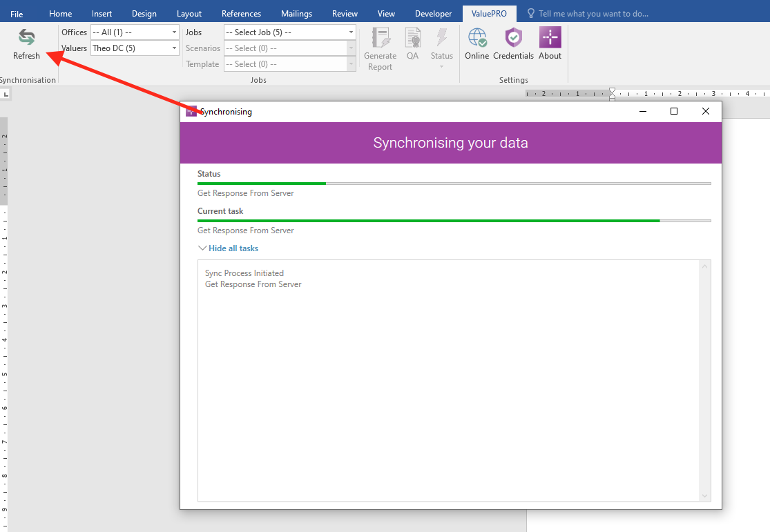The height and width of the screenshot is (532, 770).
Task: Click the task list scrollbar down arrow
Action: tap(704, 495)
